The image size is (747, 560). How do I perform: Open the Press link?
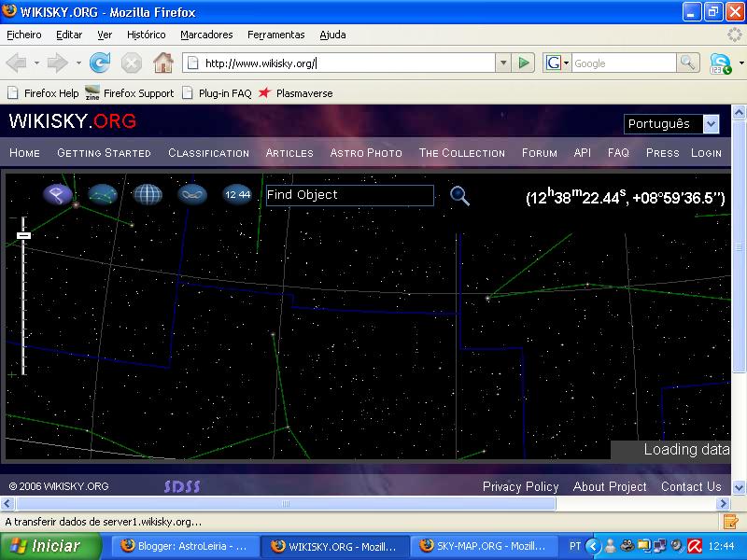pos(662,153)
